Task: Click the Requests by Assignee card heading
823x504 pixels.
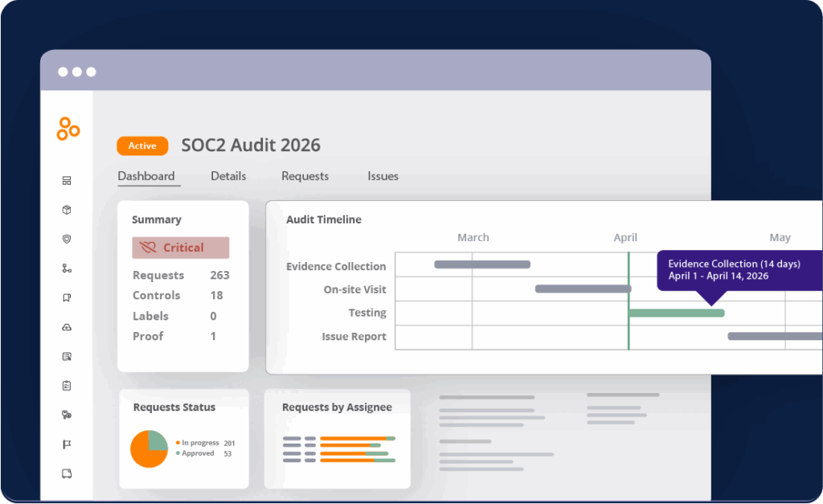Action: (x=337, y=407)
